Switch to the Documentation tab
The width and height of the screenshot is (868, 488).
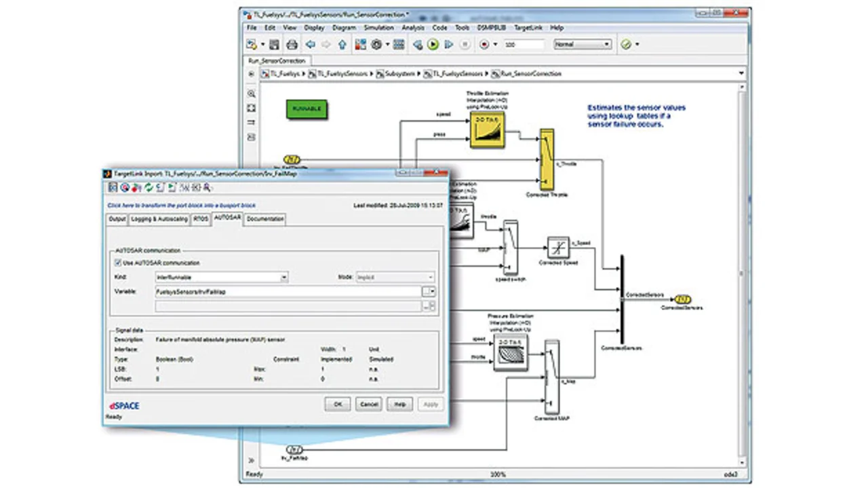click(x=265, y=219)
